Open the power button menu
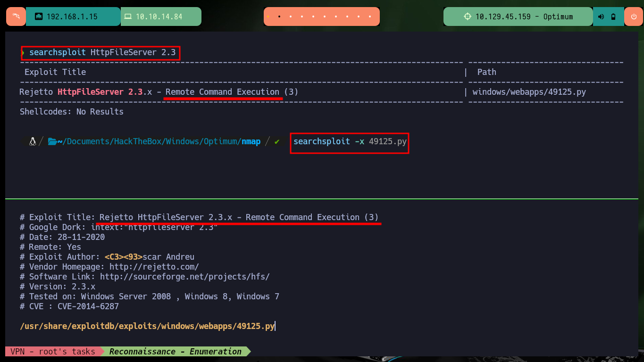Image resolution: width=644 pixels, height=362 pixels. click(x=634, y=16)
